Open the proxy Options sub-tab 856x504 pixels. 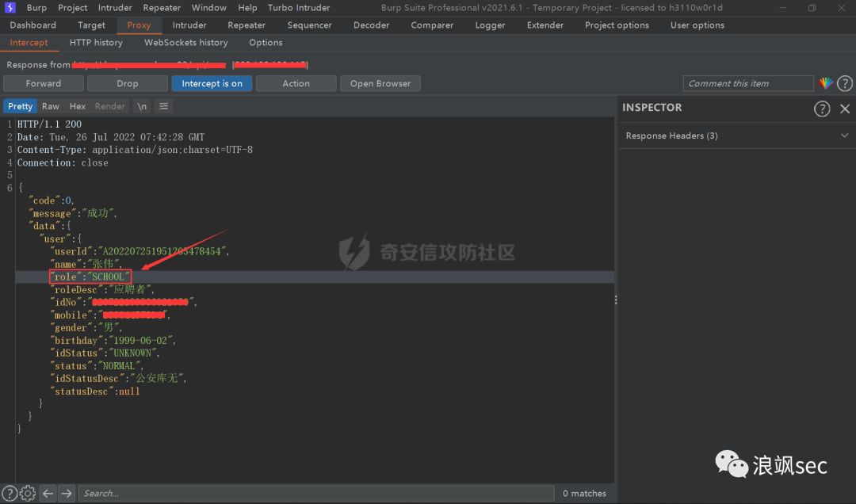pos(266,43)
